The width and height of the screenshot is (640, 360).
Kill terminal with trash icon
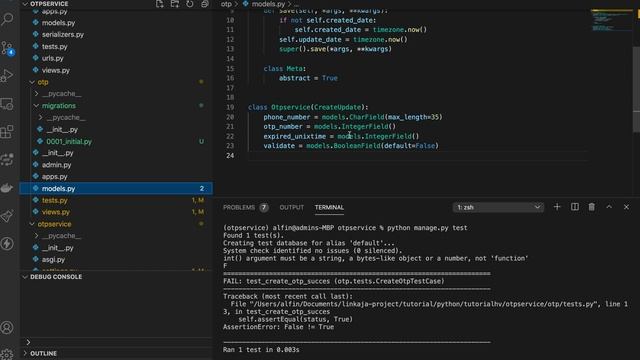click(591, 207)
